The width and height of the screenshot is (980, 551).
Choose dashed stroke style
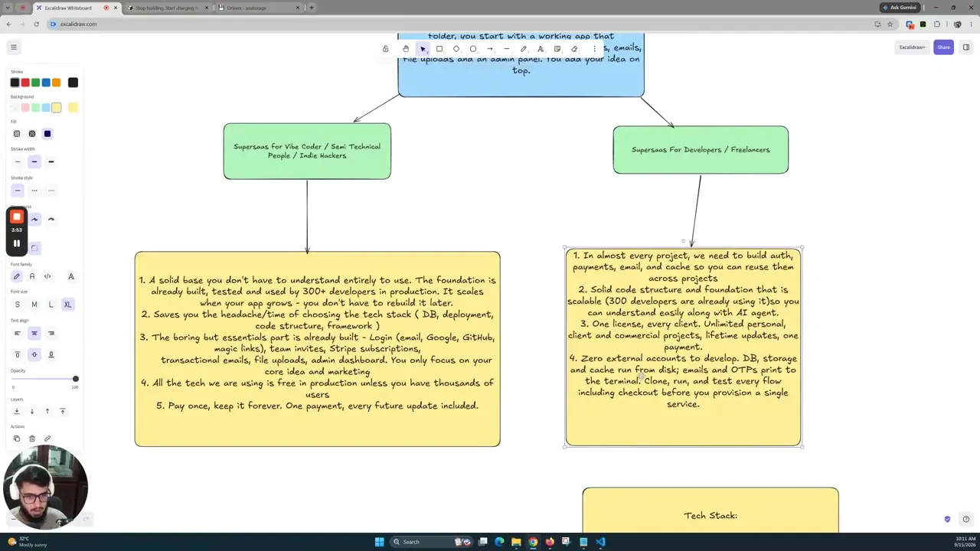[x=34, y=191]
